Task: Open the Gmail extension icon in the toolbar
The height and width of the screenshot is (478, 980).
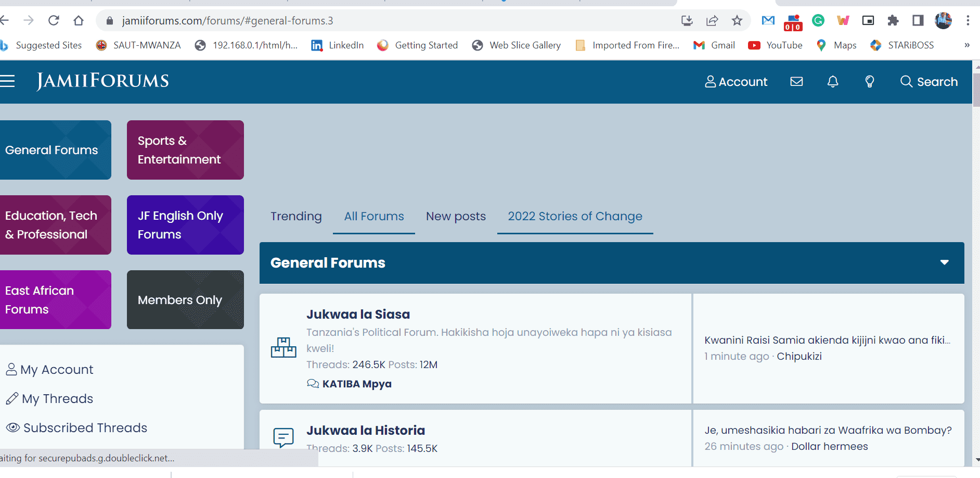Action: (768, 20)
